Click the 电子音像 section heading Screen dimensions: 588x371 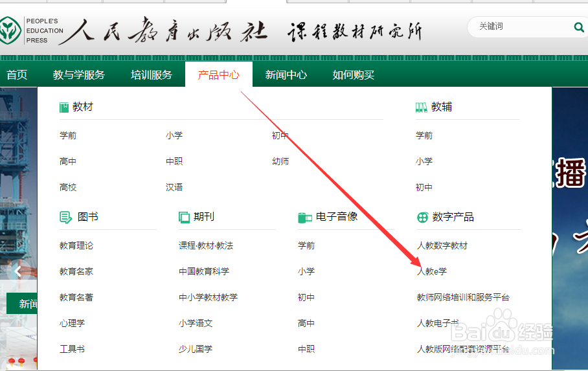337,217
